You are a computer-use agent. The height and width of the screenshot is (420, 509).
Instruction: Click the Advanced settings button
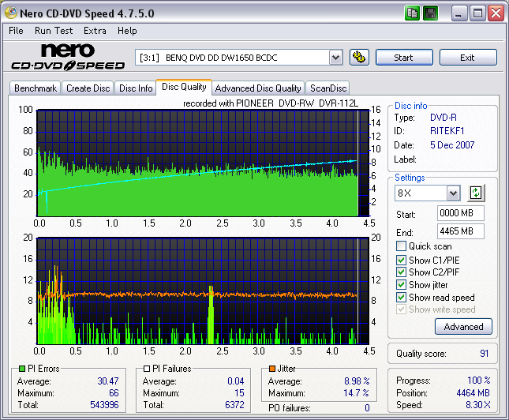[x=463, y=327]
